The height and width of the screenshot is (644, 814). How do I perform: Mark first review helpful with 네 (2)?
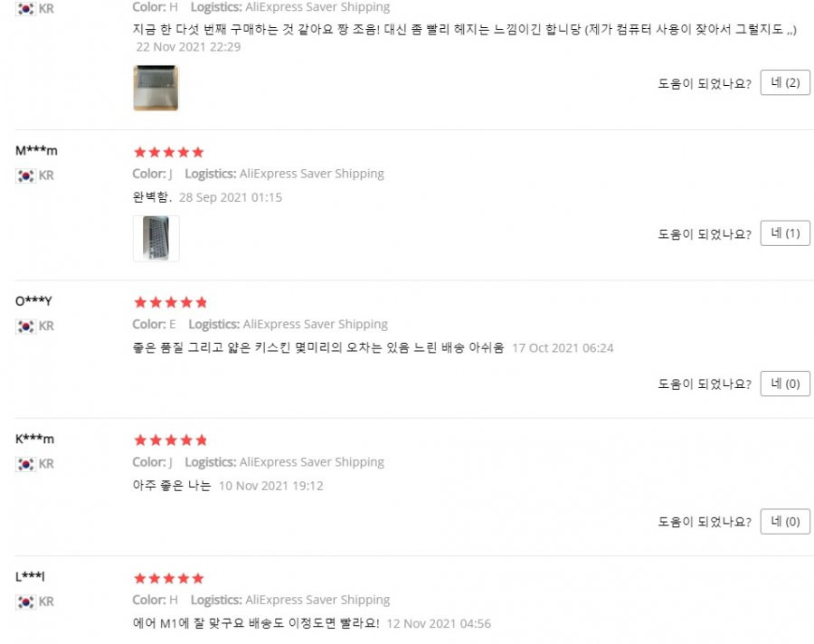[785, 82]
